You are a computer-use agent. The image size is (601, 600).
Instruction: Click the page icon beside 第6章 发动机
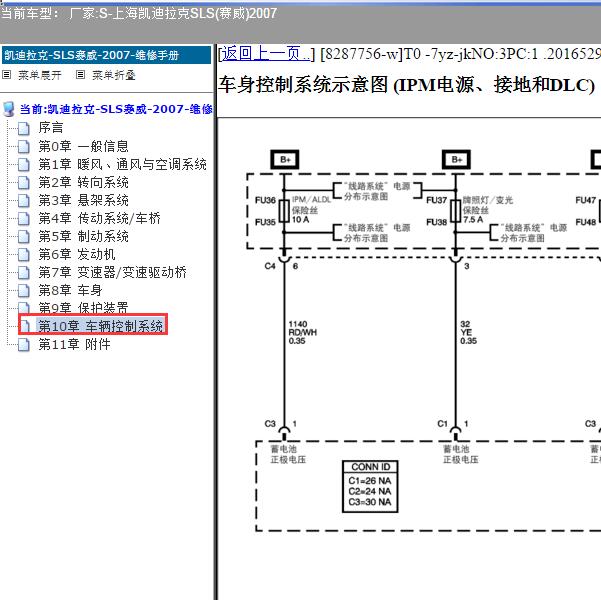coord(24,255)
